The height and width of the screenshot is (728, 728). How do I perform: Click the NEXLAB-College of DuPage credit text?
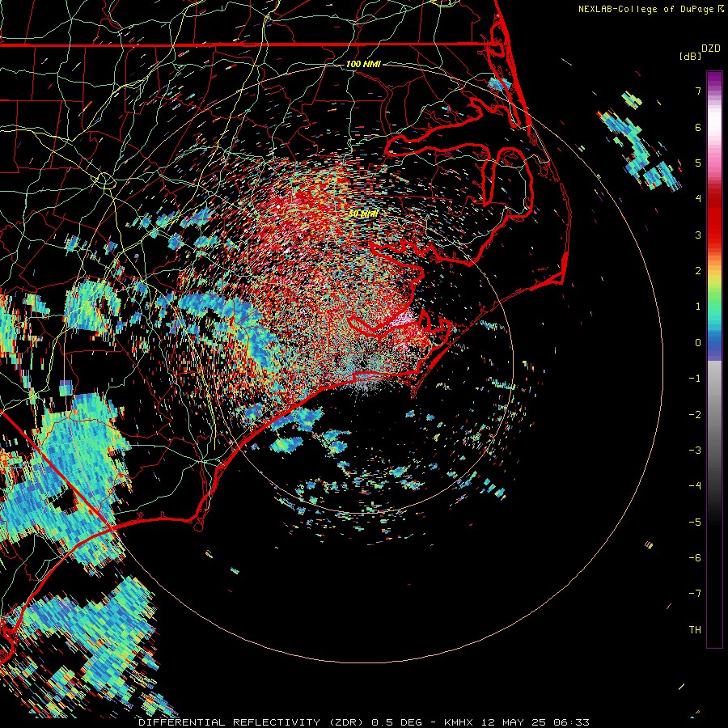click(x=645, y=9)
